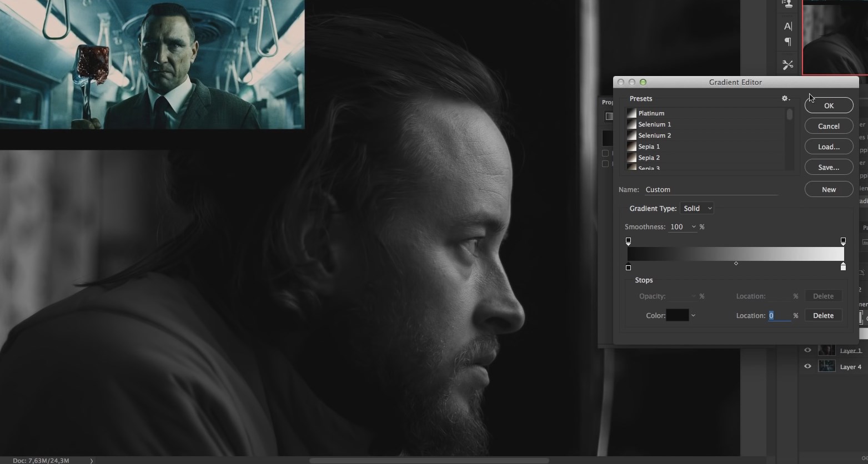Hide Layer 1 with its eye icon
This screenshot has width=868, height=464.
tap(807, 350)
